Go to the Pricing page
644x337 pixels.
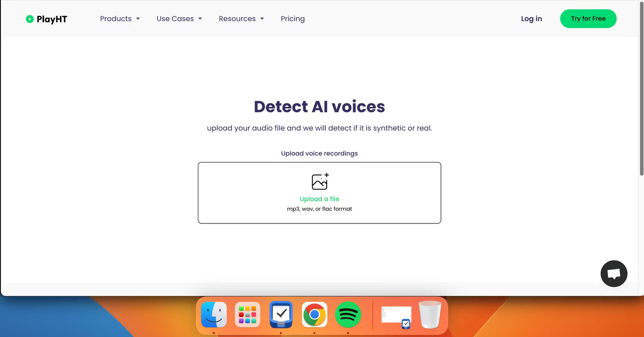[293, 19]
